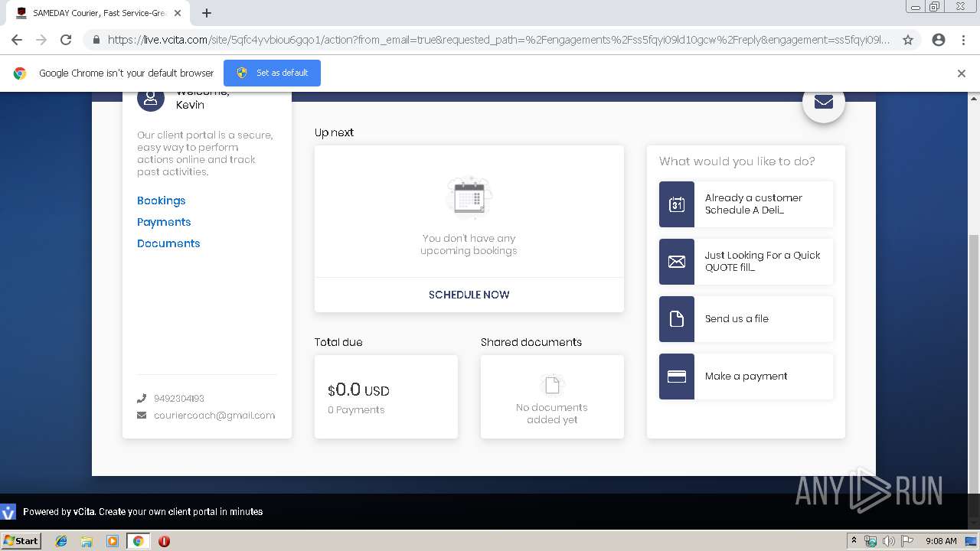Viewport: 980px width, 551px height.
Task: Open the file explorer folder in the taskbar
Action: pyautogui.click(x=87, y=541)
